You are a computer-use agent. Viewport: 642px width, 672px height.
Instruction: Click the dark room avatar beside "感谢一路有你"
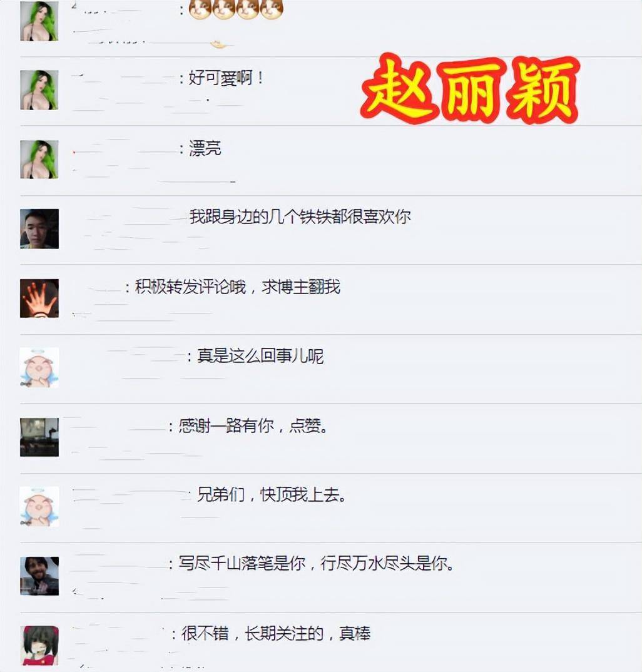coord(39,437)
